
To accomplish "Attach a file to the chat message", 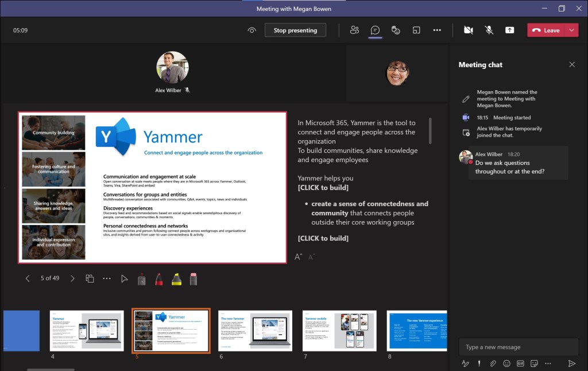I will (493, 363).
